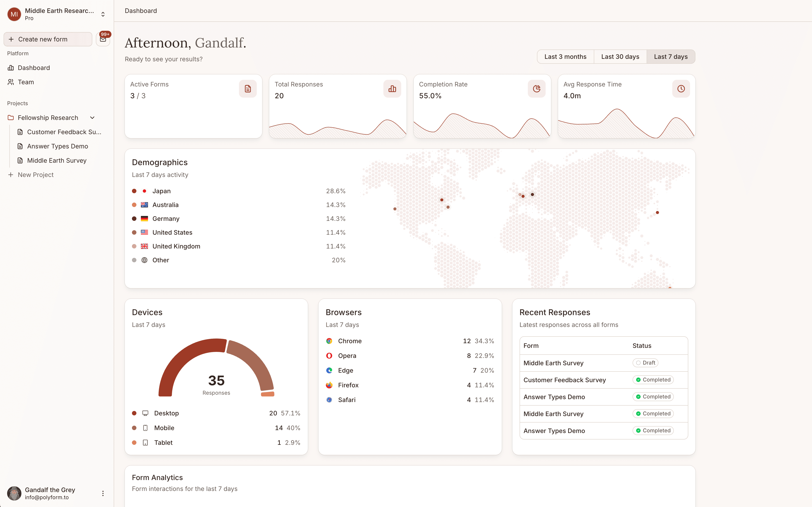This screenshot has width=812, height=507.
Task: Click the folder icon beside Fellowship Research
Action: pos(11,117)
